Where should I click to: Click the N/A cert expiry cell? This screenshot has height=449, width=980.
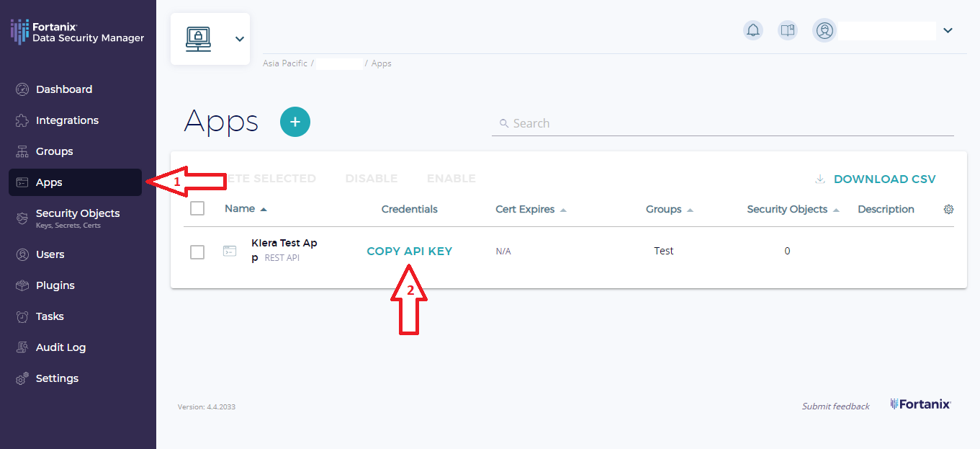click(503, 252)
